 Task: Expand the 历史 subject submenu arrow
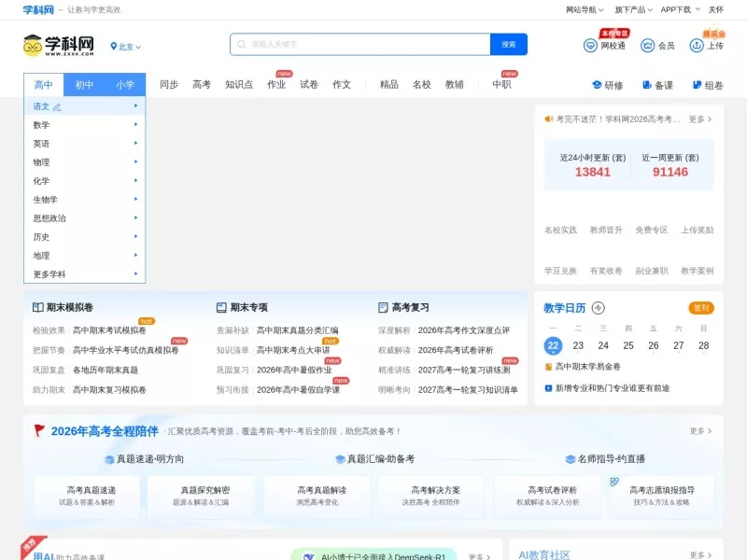click(x=135, y=237)
